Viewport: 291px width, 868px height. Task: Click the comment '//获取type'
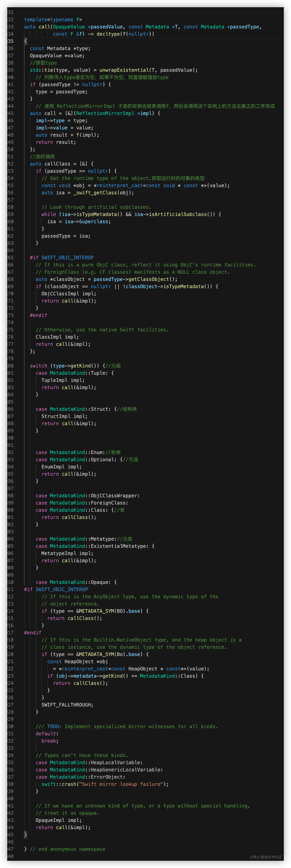43,63
